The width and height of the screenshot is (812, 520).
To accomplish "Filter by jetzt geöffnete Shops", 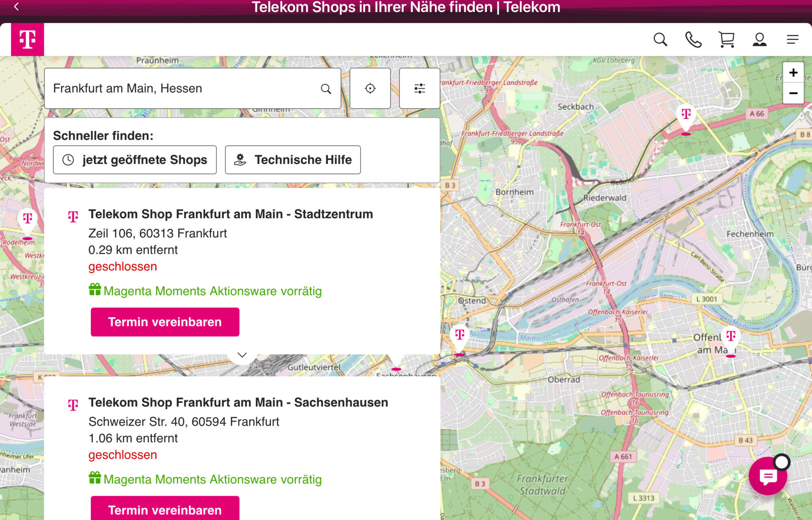I will (x=135, y=160).
